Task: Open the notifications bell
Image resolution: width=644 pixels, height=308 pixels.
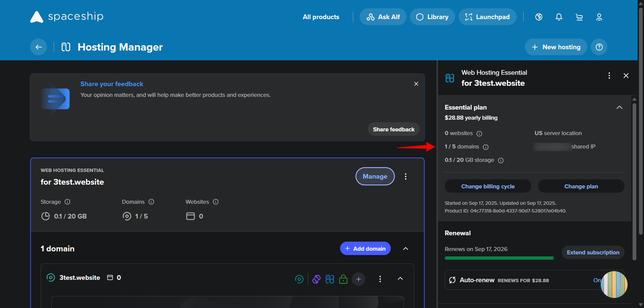Action: pos(559,17)
